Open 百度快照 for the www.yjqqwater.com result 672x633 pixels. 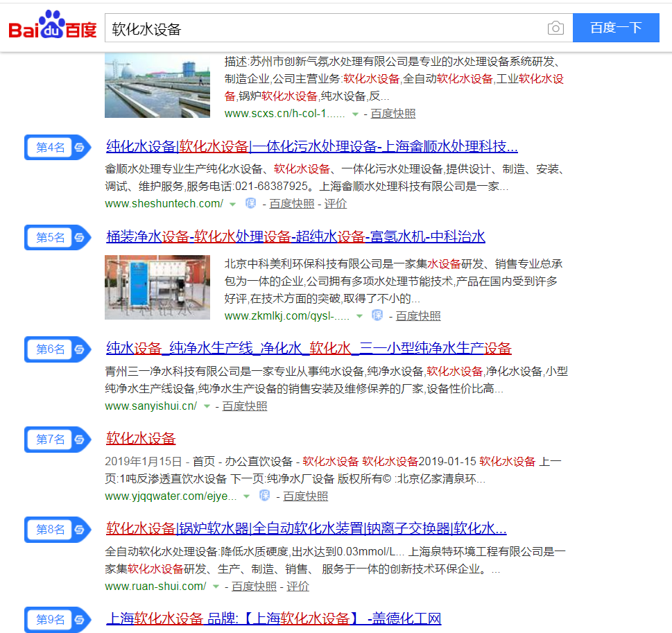(x=306, y=496)
